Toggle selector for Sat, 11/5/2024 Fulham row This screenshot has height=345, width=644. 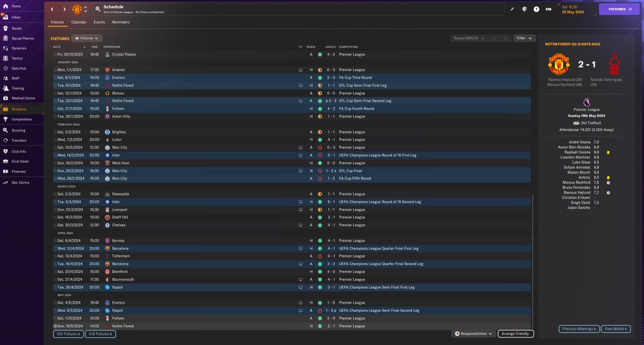point(55,318)
